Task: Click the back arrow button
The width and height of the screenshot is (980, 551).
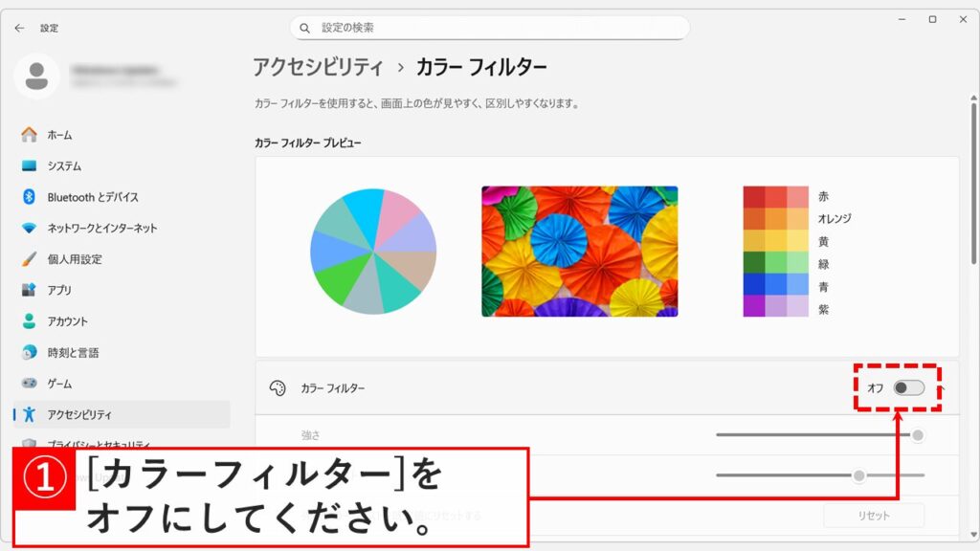Action: [x=19, y=28]
